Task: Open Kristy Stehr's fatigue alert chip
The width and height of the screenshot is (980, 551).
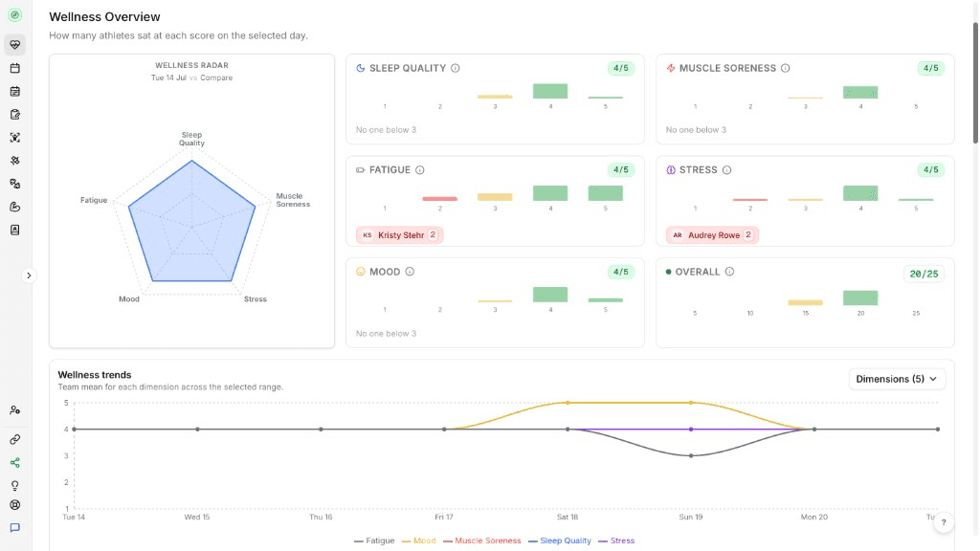Action: coord(399,235)
